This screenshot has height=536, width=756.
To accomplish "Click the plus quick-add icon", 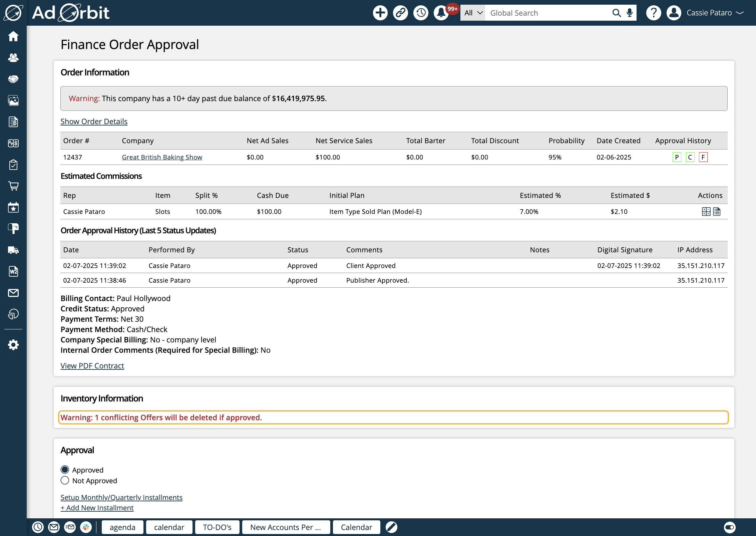I will coord(380,13).
